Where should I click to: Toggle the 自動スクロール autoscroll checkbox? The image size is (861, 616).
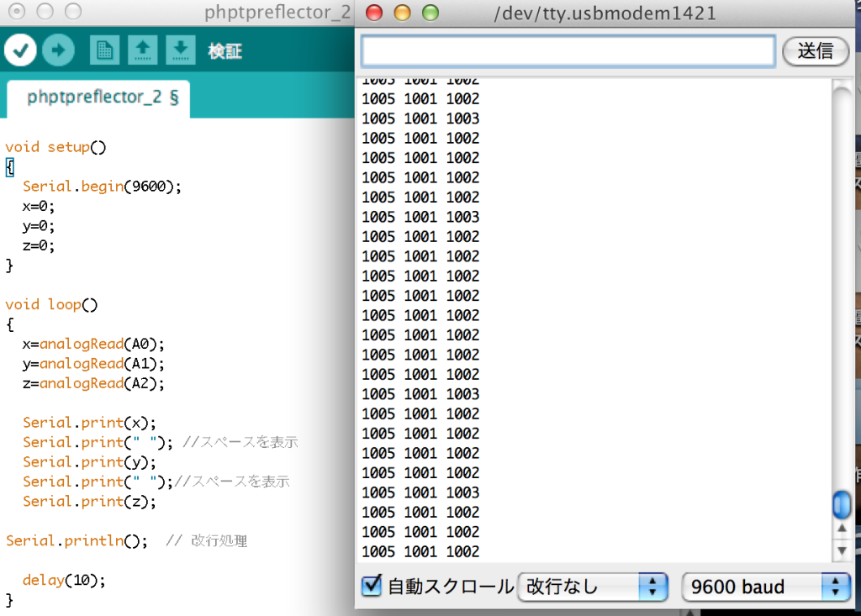point(371,586)
